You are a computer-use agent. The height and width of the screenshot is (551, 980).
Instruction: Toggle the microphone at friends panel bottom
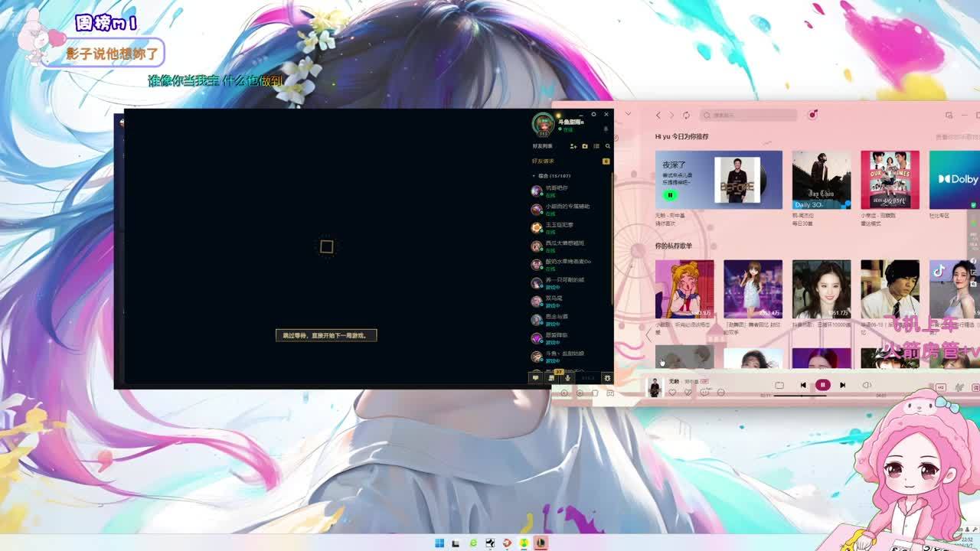coord(567,378)
